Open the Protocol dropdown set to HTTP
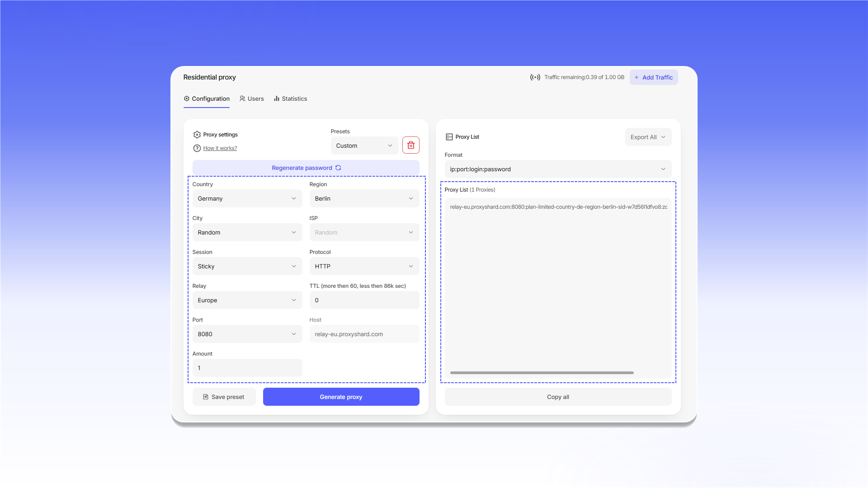Viewport: 868px width, 488px height. pyautogui.click(x=364, y=266)
